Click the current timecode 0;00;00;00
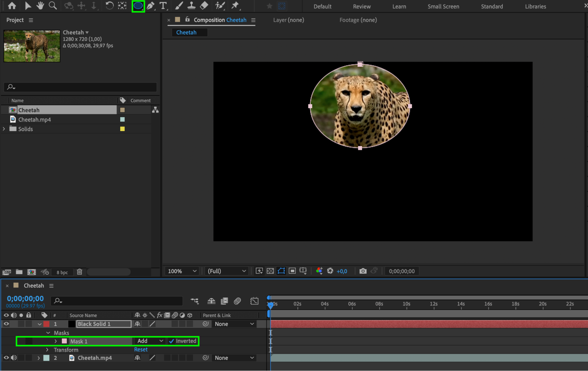The width and height of the screenshot is (588, 371). [25, 299]
